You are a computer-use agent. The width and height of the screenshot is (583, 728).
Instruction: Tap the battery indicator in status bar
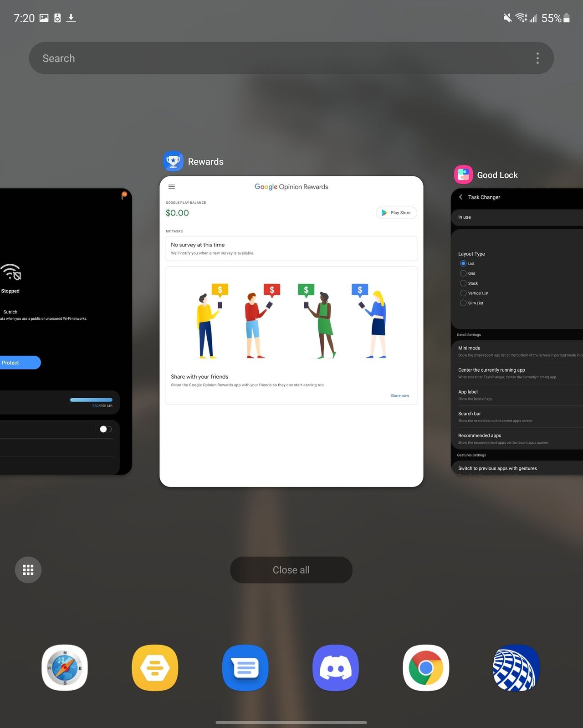click(567, 18)
